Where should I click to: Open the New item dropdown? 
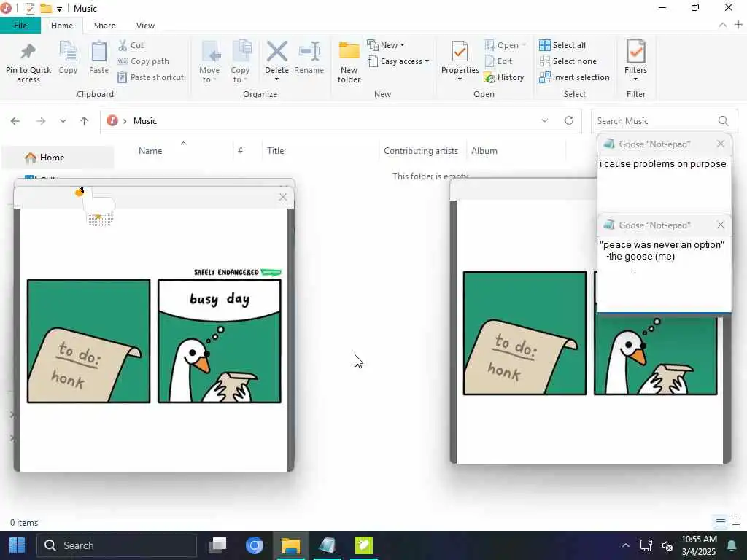coord(386,45)
